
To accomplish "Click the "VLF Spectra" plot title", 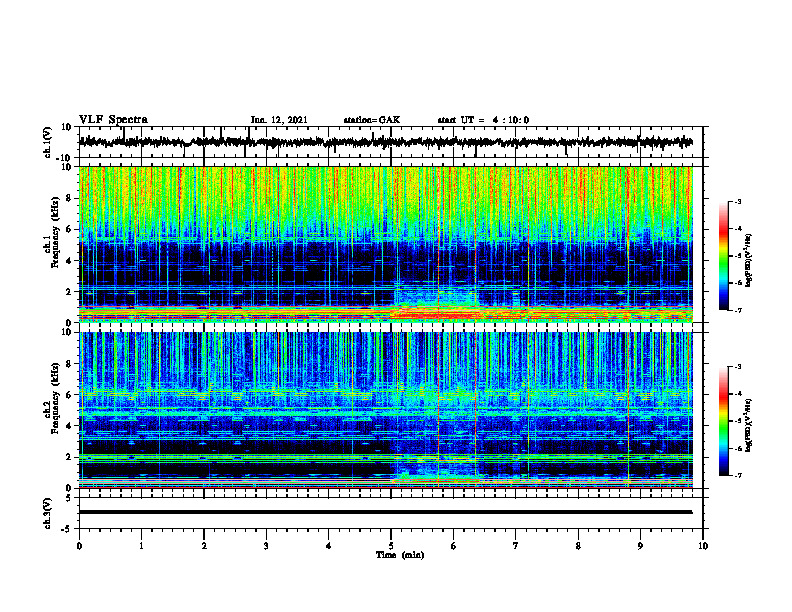I will [113, 120].
